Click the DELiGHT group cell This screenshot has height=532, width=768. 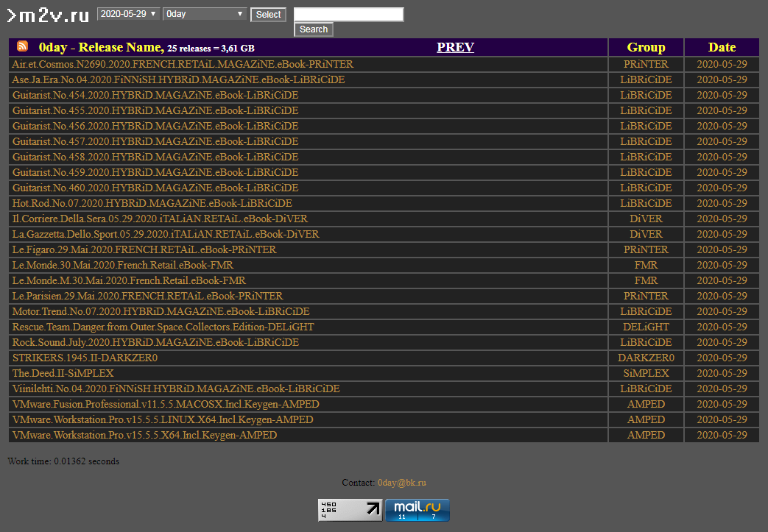646,327
